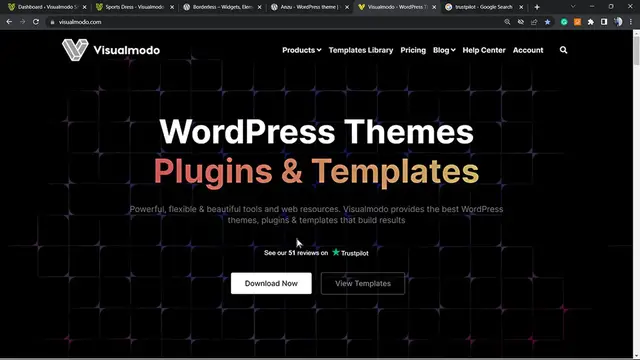
Task: Open the page zoom magnifier in address bar
Action: pyautogui.click(x=507, y=22)
